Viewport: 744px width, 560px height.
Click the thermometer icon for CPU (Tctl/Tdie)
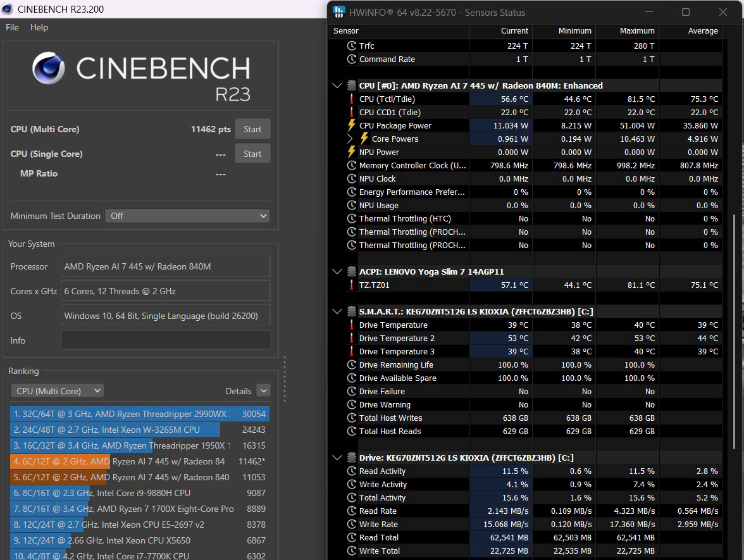(352, 99)
